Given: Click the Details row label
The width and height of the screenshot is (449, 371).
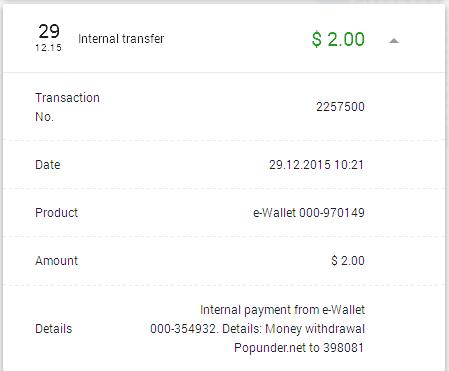Looking at the screenshot, I should pyautogui.click(x=53, y=329).
